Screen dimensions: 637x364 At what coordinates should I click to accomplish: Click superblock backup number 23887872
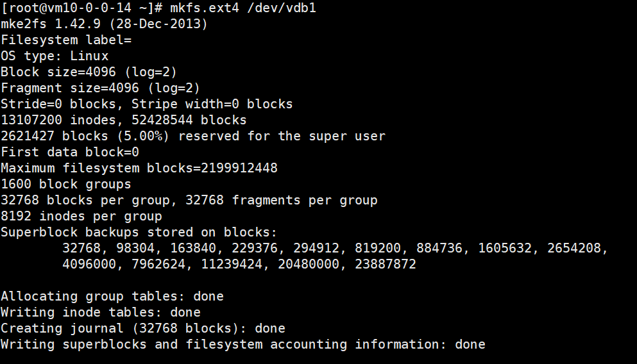pos(386,264)
